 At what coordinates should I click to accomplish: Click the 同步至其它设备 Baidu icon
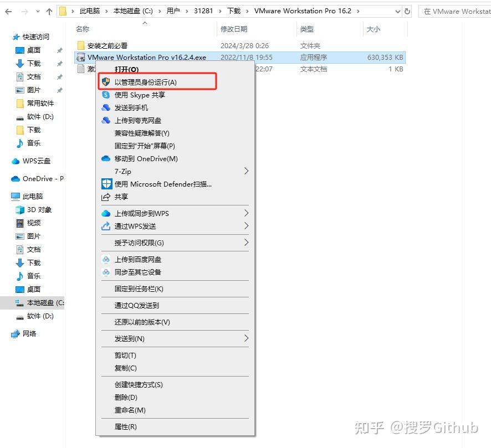(x=106, y=272)
